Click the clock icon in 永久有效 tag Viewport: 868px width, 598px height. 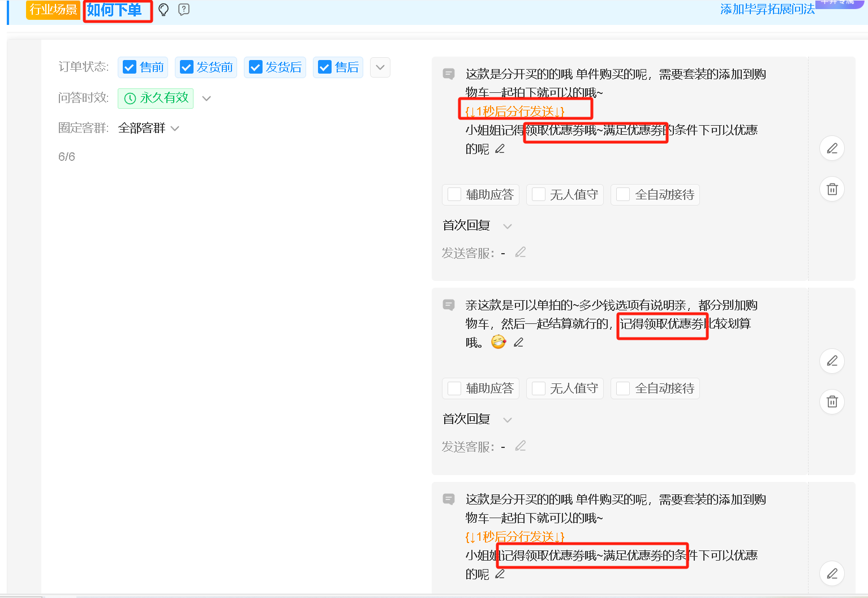130,99
